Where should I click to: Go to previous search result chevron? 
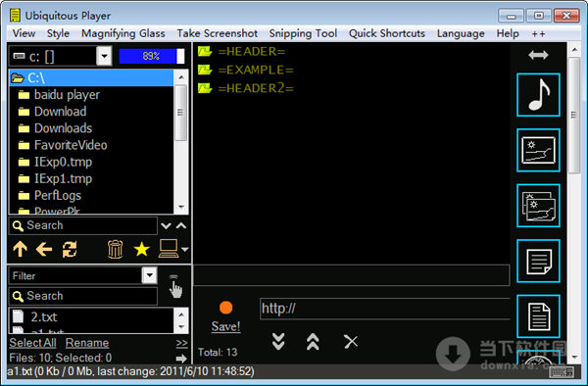[181, 225]
